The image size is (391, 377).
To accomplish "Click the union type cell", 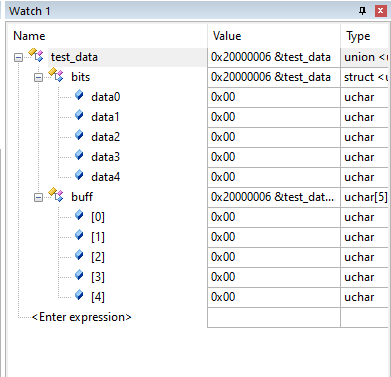I will pos(365,57).
